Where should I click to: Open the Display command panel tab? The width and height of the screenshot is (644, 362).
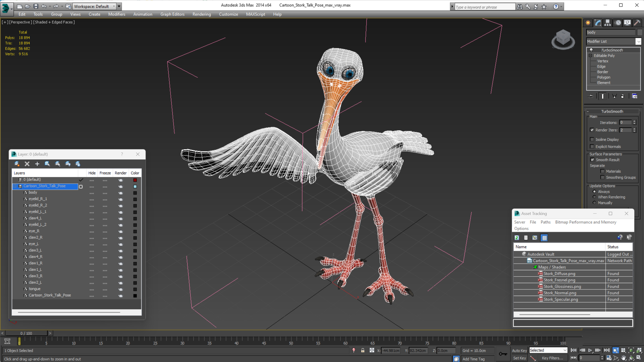click(627, 23)
